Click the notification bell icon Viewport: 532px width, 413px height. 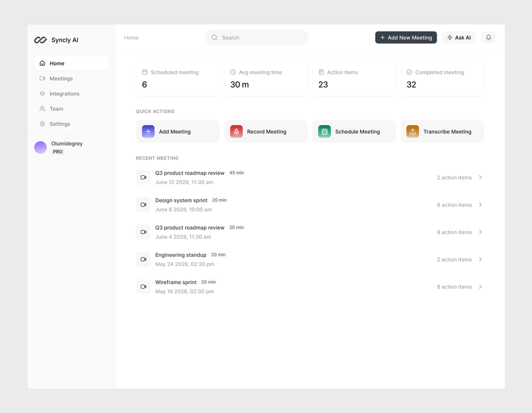(x=488, y=37)
